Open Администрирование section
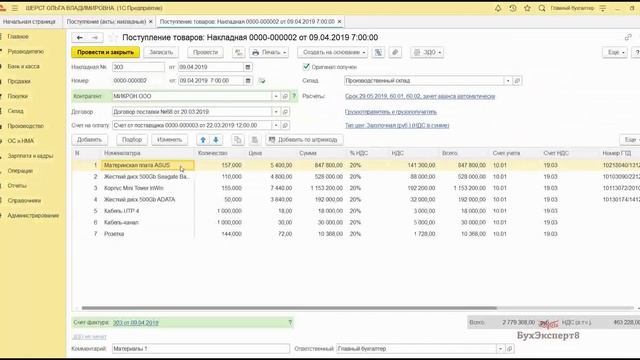 click(x=33, y=216)
